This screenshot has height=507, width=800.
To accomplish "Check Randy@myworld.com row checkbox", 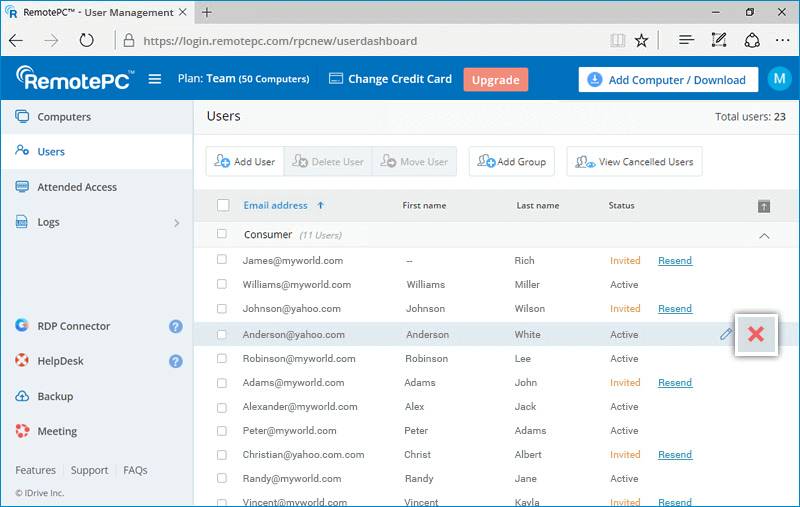I will (x=221, y=478).
